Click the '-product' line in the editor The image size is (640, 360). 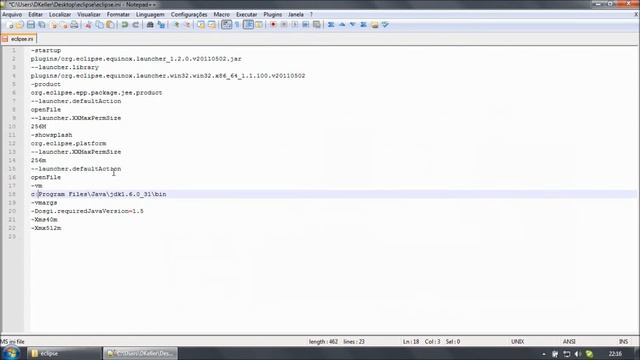click(x=46, y=84)
